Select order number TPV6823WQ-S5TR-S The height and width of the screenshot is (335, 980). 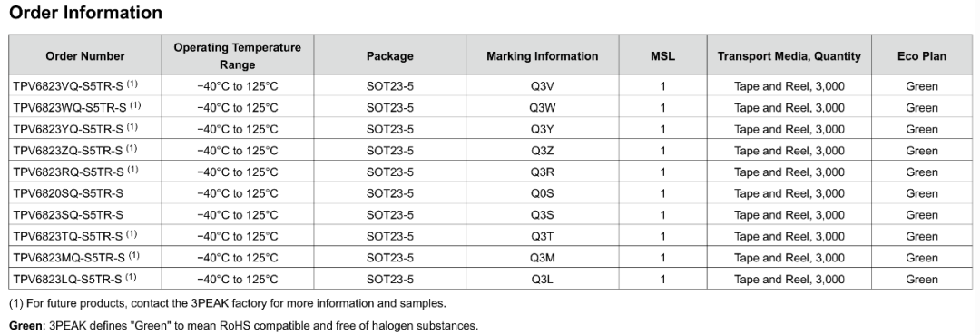69,107
